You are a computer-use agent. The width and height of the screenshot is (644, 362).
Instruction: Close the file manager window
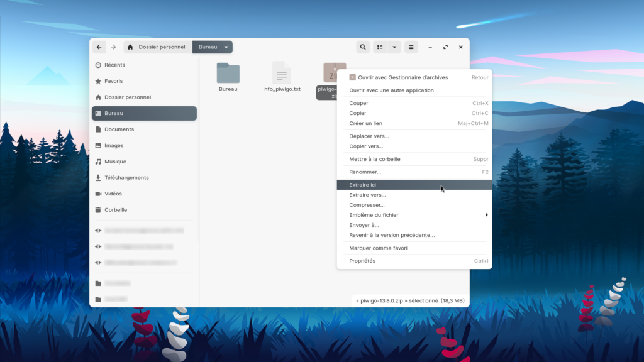[461, 47]
